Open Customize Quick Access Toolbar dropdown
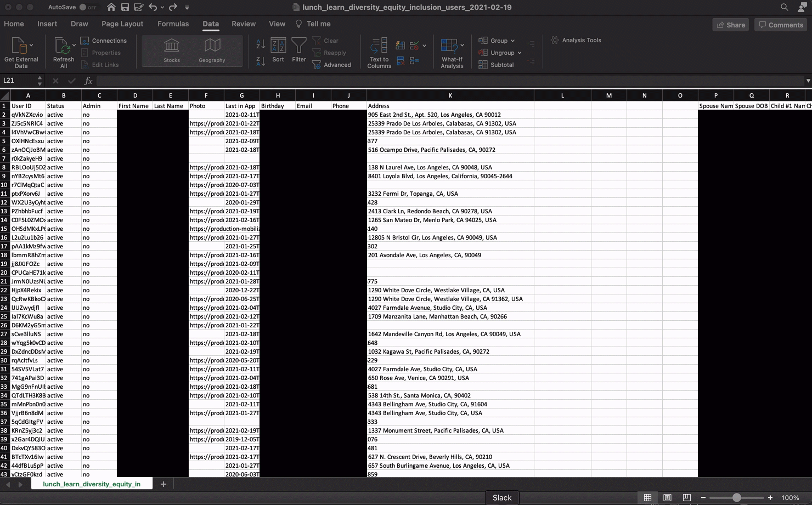Viewport: 812px width, 505px height. tap(187, 8)
